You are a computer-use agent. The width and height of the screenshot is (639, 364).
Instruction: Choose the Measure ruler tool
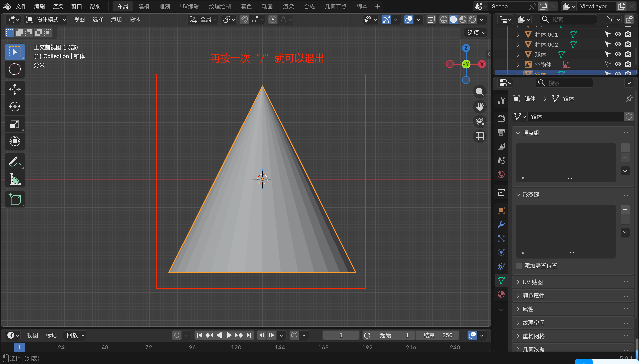15,179
